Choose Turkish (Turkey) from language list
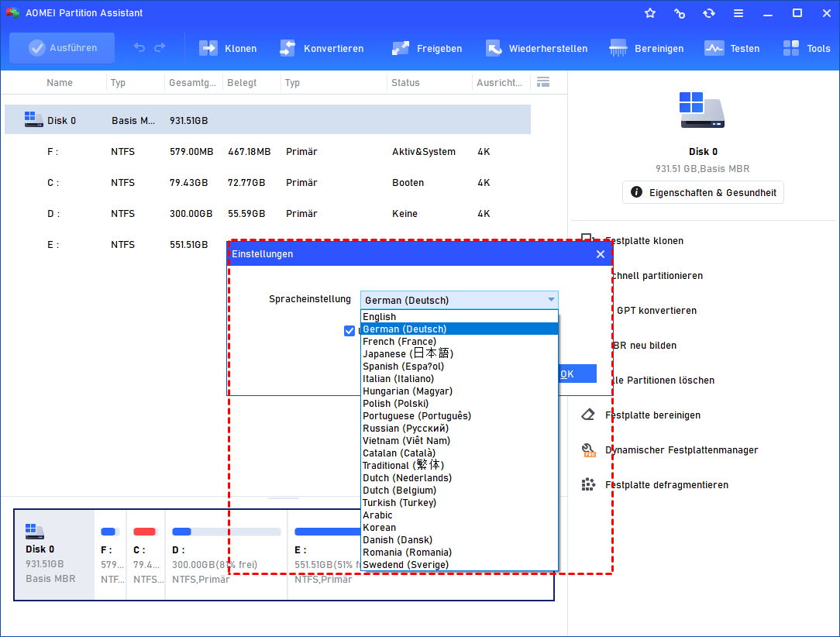Viewport: 840px width, 637px height. click(460, 502)
